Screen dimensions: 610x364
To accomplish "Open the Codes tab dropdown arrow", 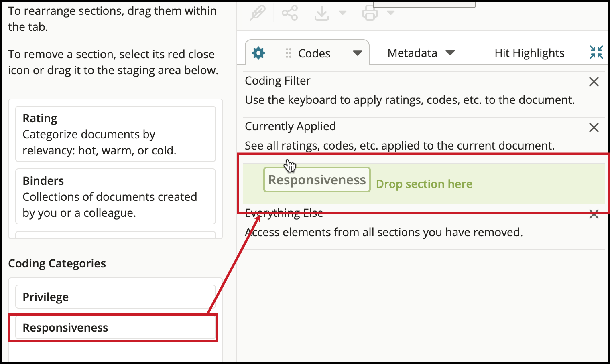I will pos(357,53).
